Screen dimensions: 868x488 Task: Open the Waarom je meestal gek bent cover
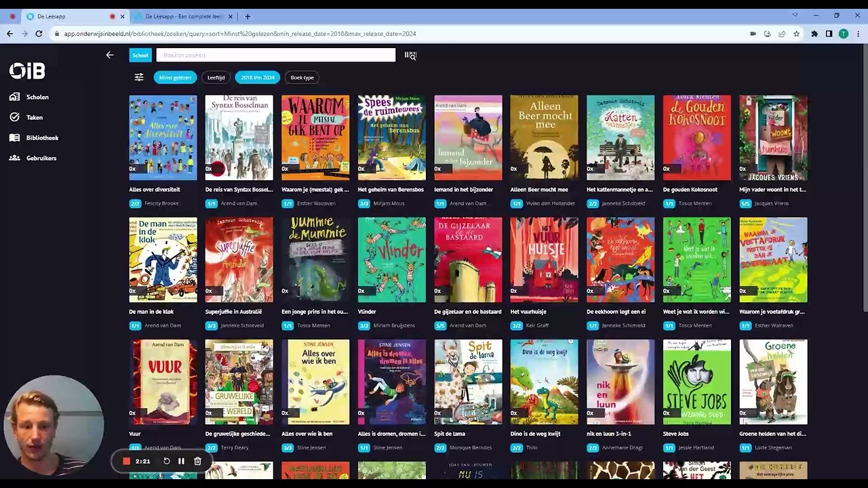tap(315, 138)
